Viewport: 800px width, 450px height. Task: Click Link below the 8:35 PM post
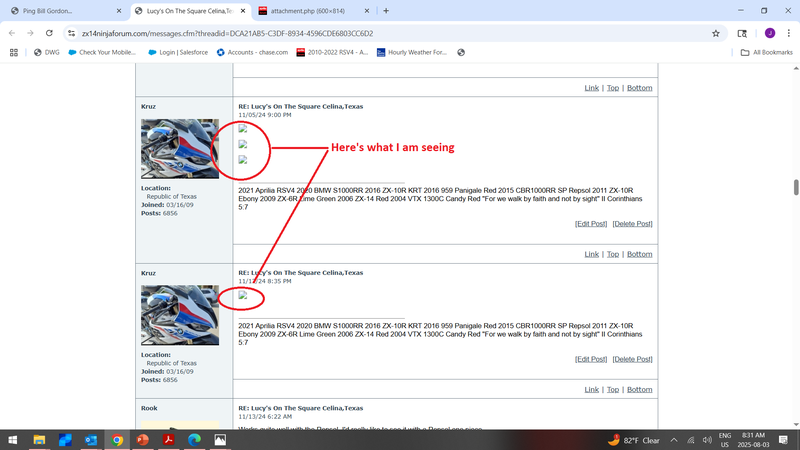click(x=591, y=389)
